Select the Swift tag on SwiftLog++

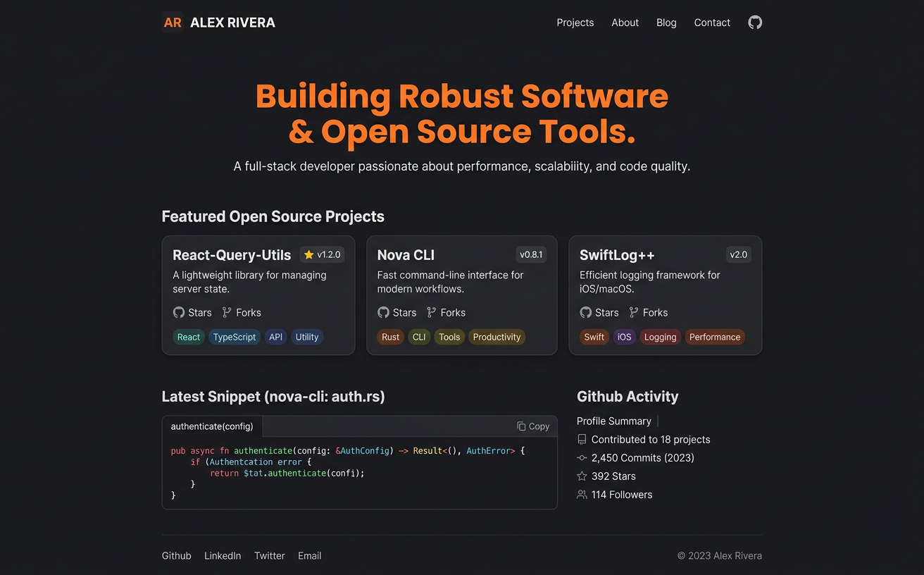[594, 337]
